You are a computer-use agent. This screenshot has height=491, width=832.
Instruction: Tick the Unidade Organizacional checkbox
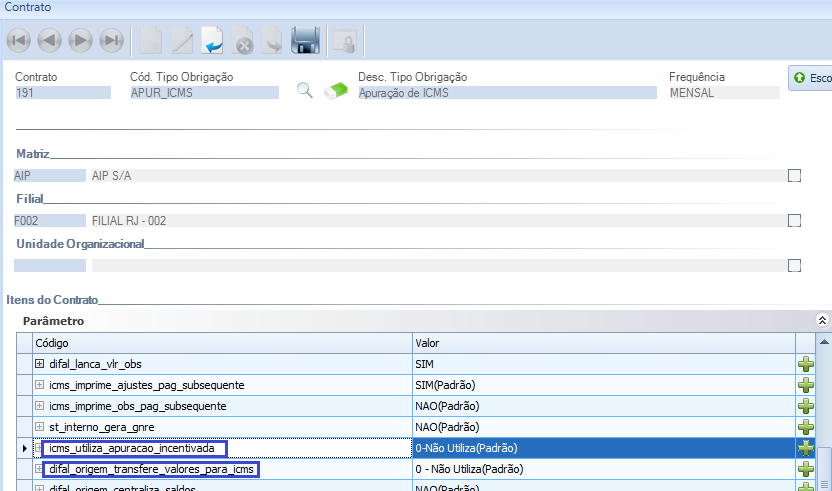tap(795, 266)
